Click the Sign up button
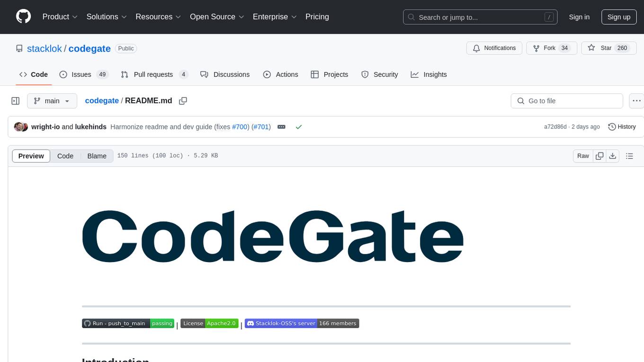This screenshot has height=362, width=644. (619, 17)
